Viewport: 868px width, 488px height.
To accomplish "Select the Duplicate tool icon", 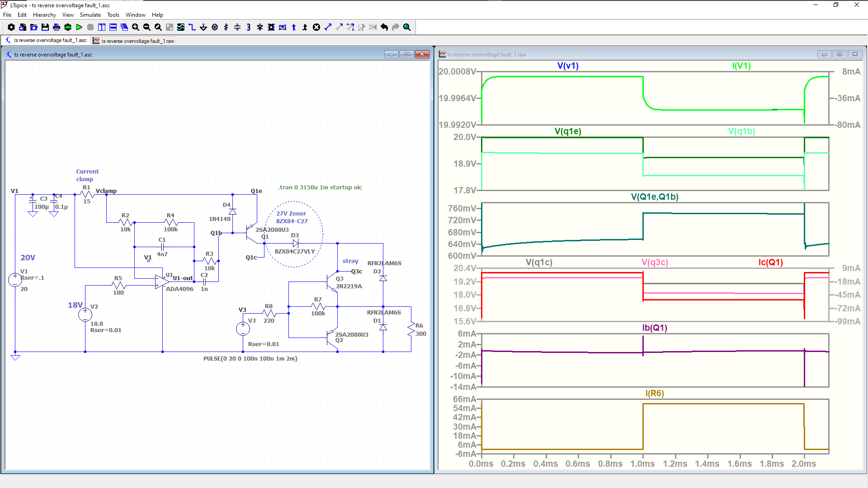I will tap(328, 27).
